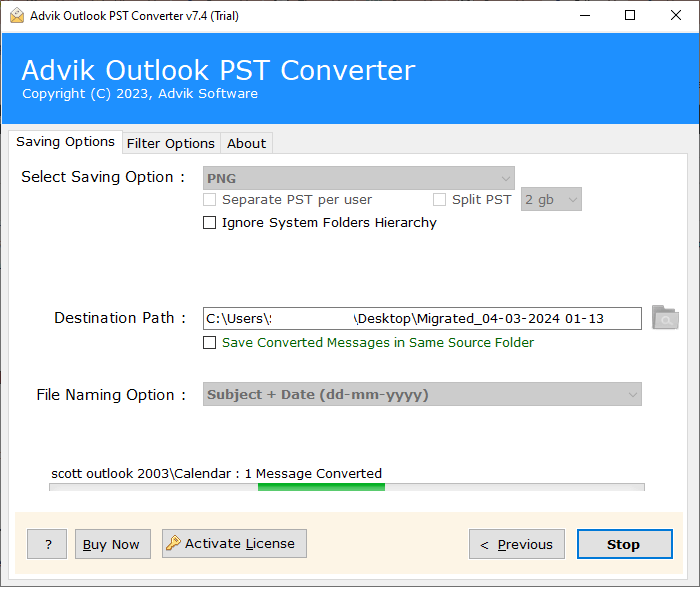This screenshot has height=592, width=700.
Task: Go back with the Previous button
Action: pyautogui.click(x=517, y=544)
